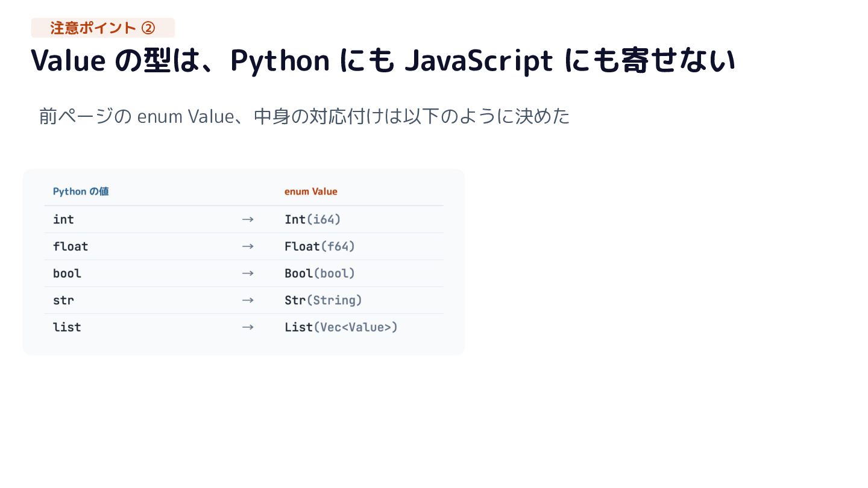Viewport: 868px width, 488px height.
Task: Click the "enum Value" column header
Action: coord(311,192)
